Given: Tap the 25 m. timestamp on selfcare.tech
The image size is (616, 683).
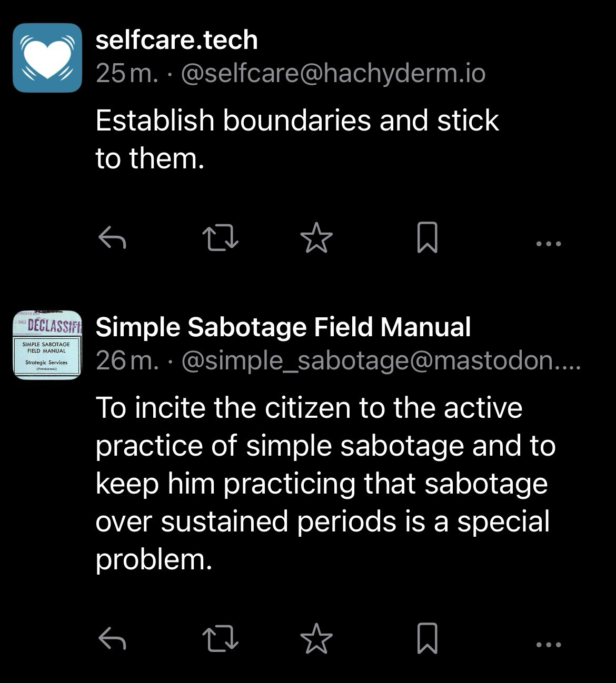Looking at the screenshot, I should point(126,74).
